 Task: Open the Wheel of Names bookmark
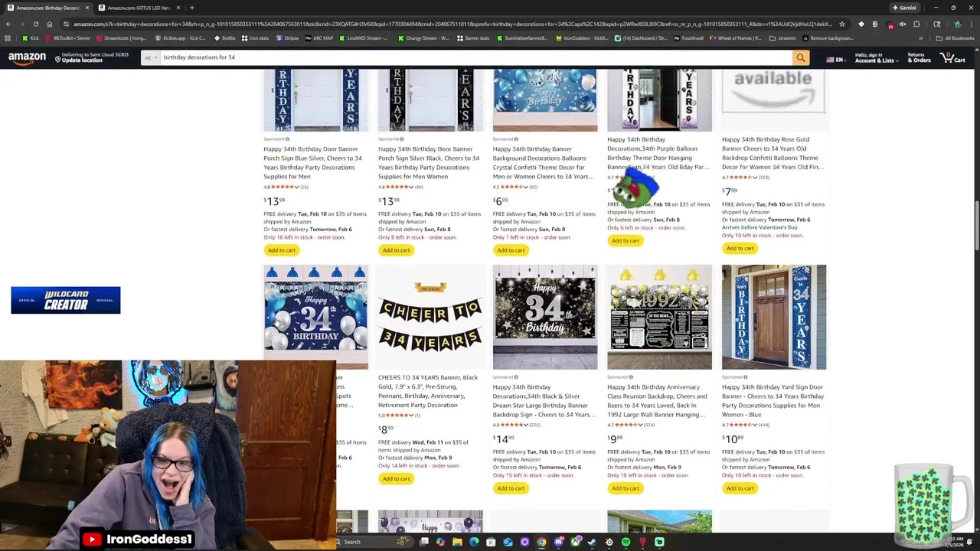pos(737,38)
